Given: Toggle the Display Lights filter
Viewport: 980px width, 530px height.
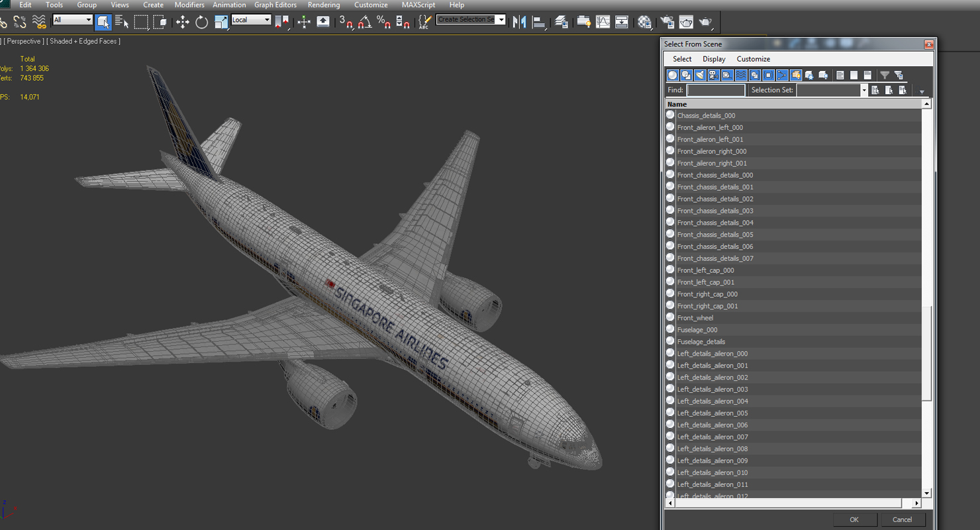Looking at the screenshot, I should 700,75.
